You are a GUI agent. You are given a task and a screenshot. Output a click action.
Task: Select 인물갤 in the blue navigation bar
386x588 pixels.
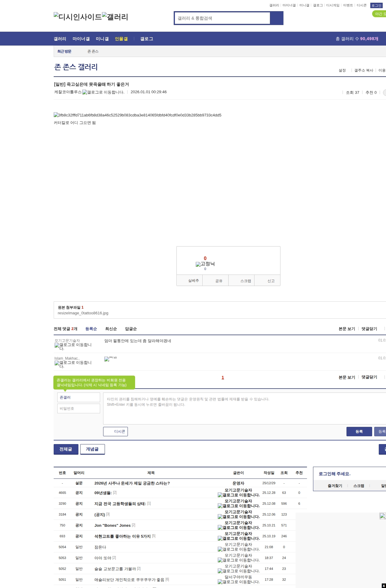pos(121,39)
